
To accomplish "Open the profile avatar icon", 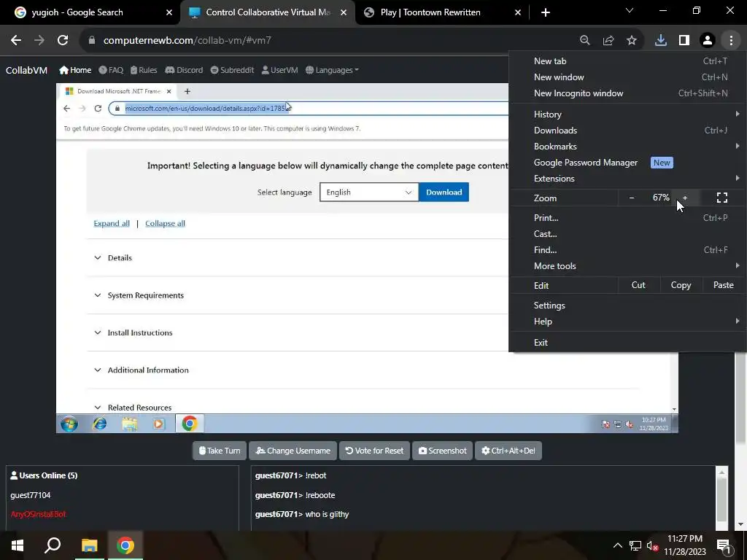I will click(708, 41).
